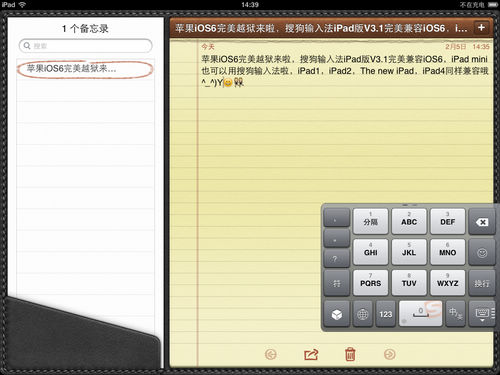Viewport: 500px width, 375px height.
Task: Select note 苹果iOS6完美越狱来 in list
Action: [x=85, y=69]
